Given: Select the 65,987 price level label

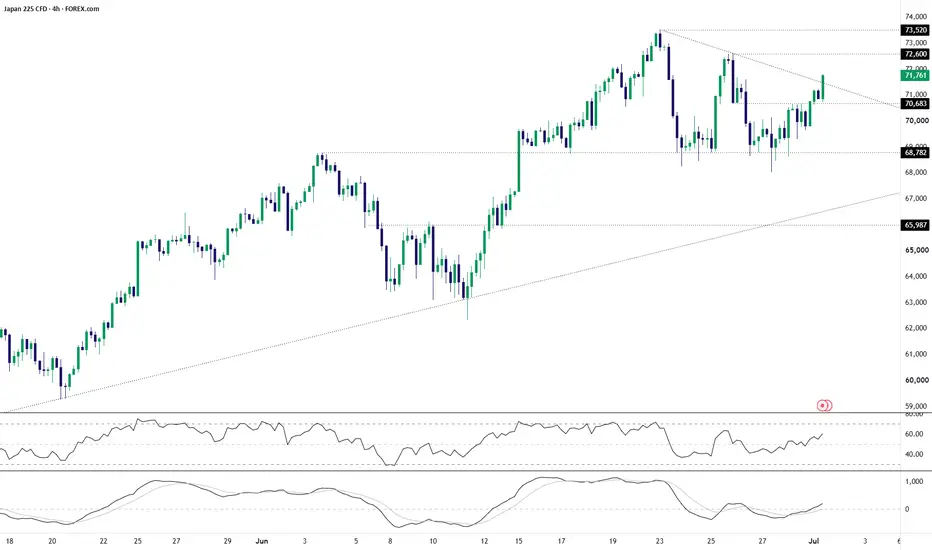Looking at the screenshot, I should [x=915, y=225].
